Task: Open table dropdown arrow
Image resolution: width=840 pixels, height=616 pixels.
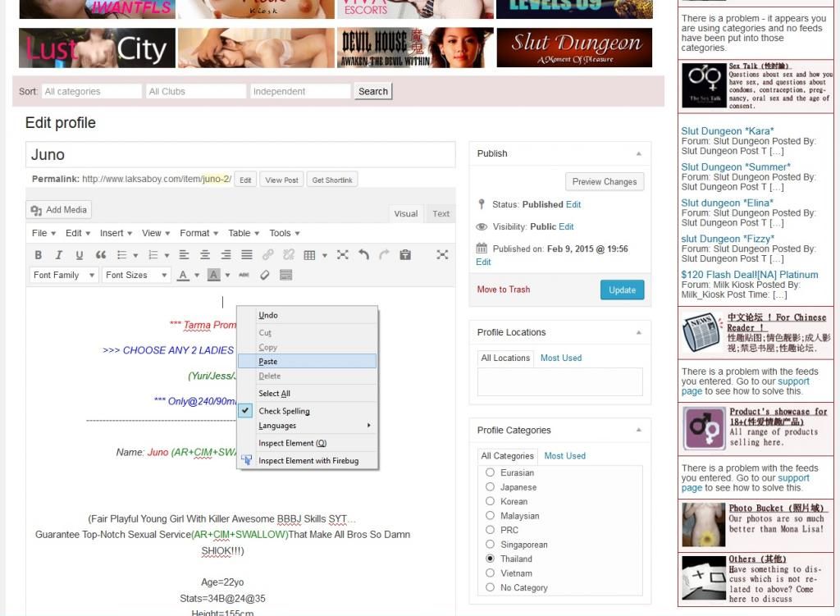Action: [325, 256]
